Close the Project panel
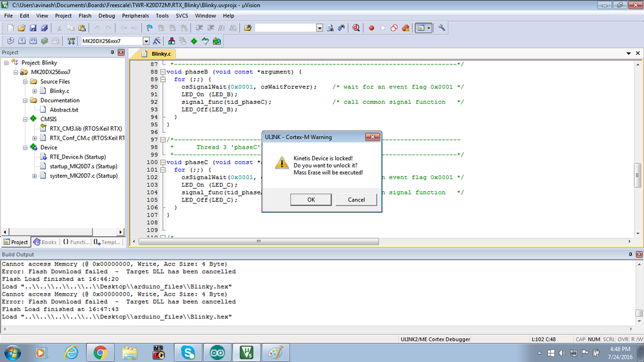Viewport: 644px width, 362px height. 121,53
